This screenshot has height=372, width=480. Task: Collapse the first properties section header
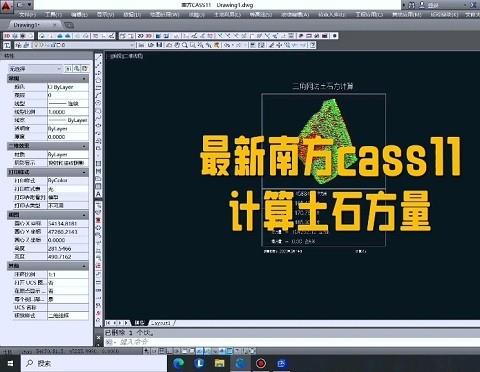click(x=48, y=79)
